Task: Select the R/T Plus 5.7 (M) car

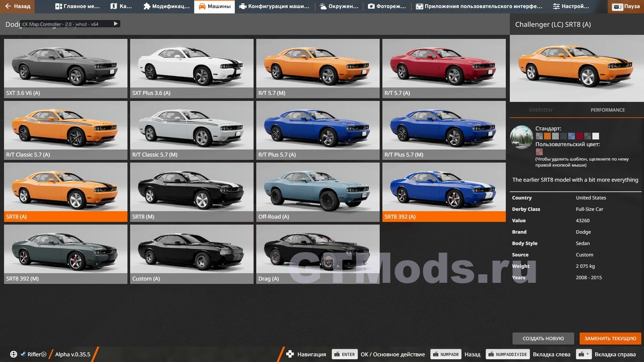Action: [444, 131]
